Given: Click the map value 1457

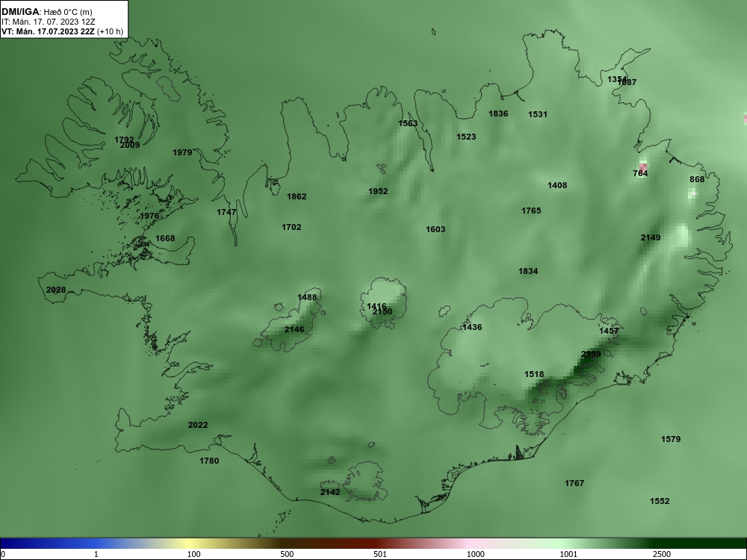Looking at the screenshot, I should [x=609, y=331].
